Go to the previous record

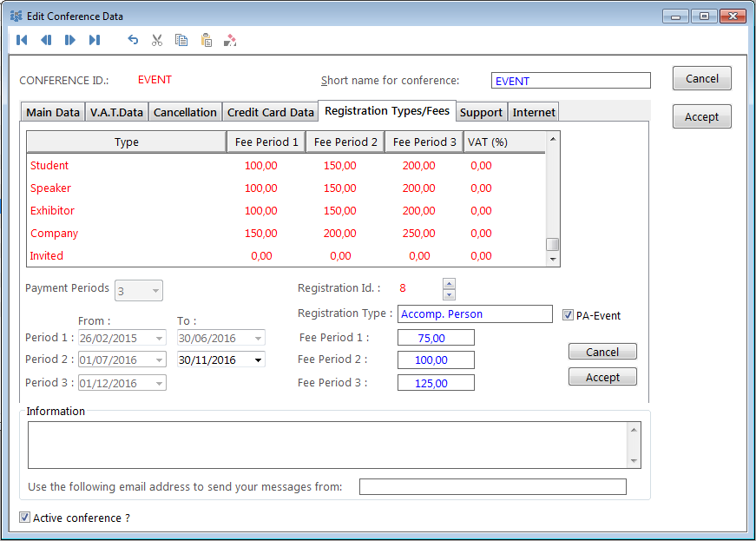[46, 40]
